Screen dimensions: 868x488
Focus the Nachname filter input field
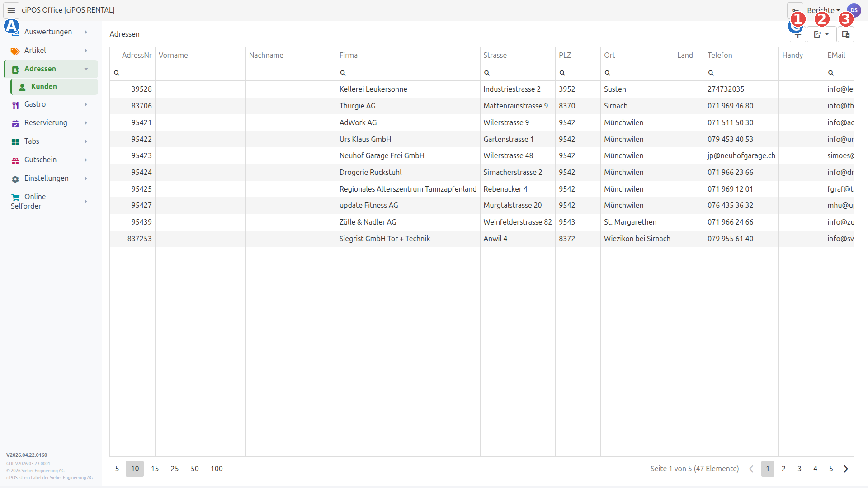click(291, 73)
